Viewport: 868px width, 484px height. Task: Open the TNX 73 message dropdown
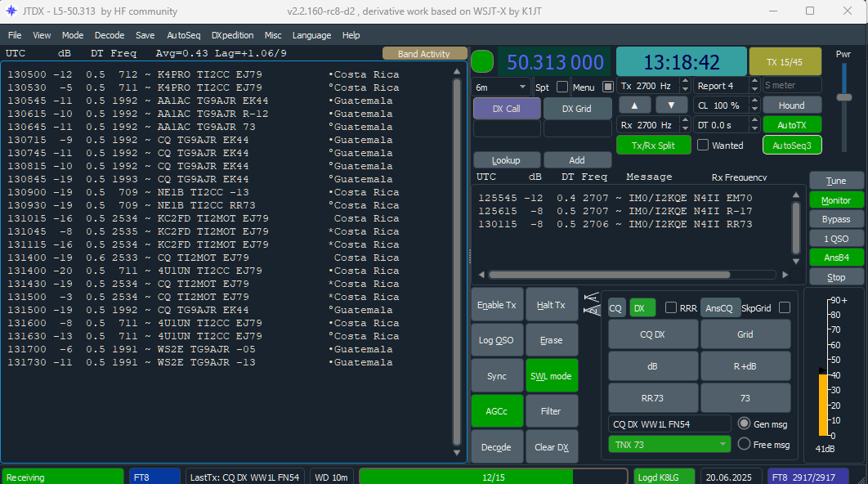coord(669,445)
